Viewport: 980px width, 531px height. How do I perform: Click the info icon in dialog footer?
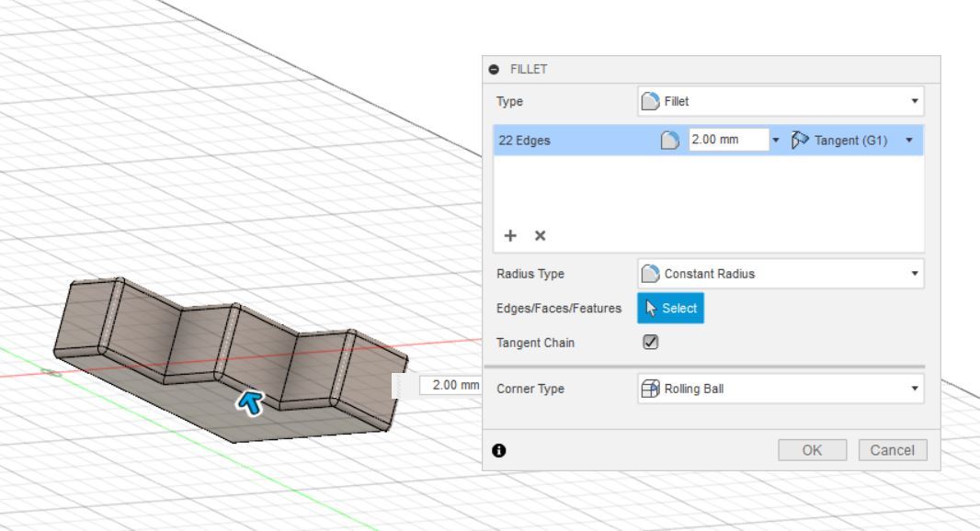pos(499,450)
